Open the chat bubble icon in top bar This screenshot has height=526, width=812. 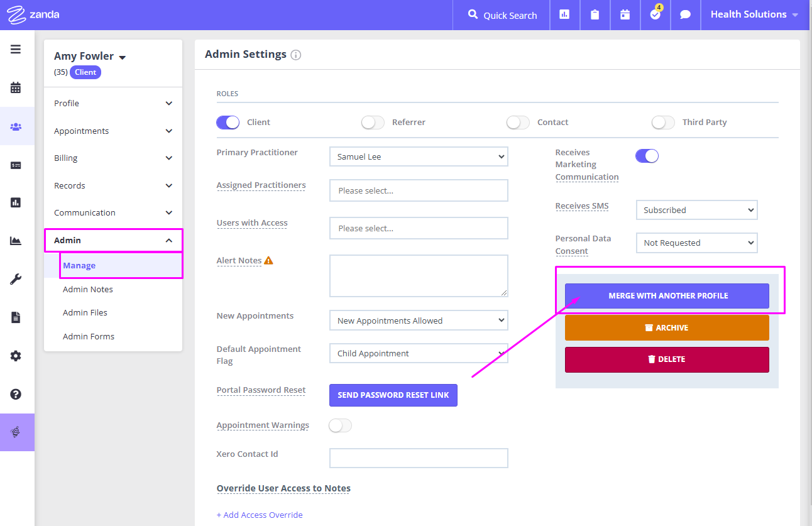pos(685,14)
